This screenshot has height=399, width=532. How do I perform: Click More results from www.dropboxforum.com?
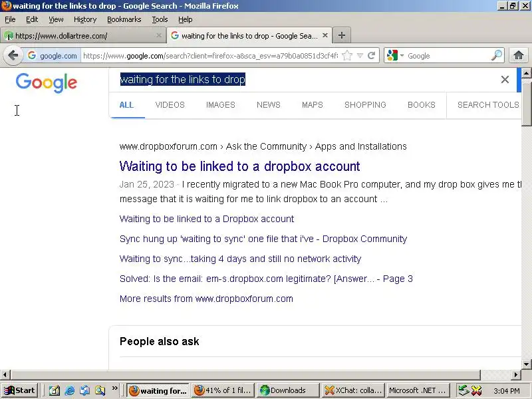pos(206,299)
